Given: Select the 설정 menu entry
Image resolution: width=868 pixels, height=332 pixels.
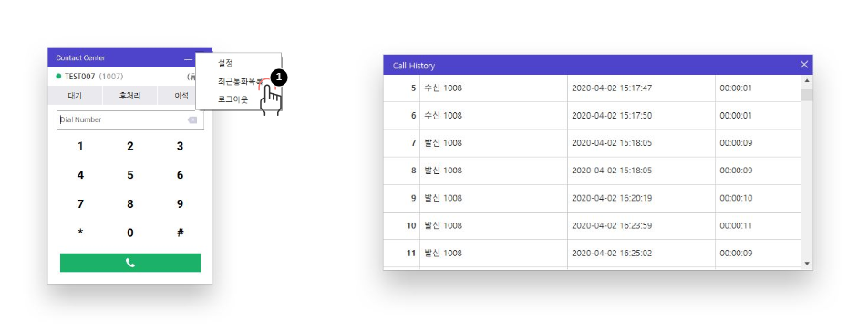Looking at the screenshot, I should [x=225, y=63].
